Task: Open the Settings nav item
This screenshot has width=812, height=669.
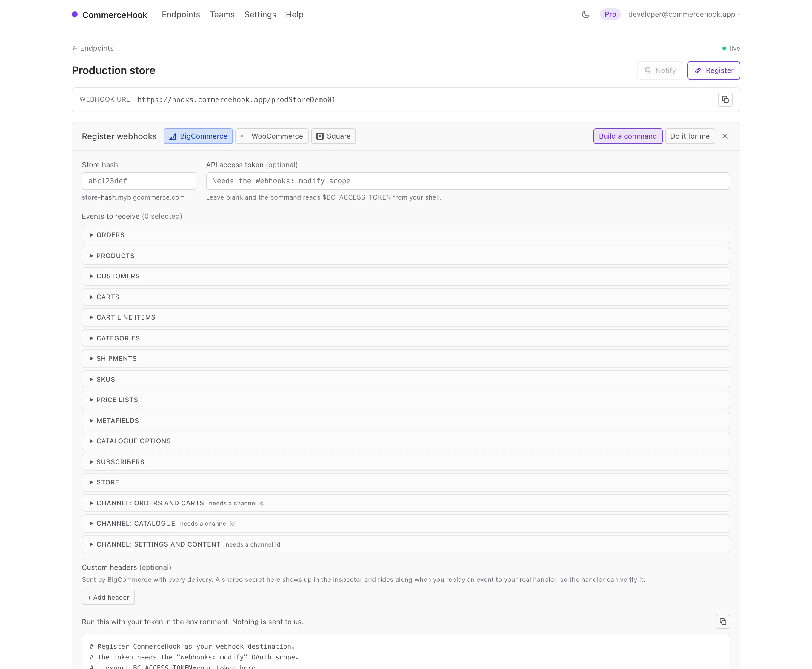Action: [x=260, y=15]
